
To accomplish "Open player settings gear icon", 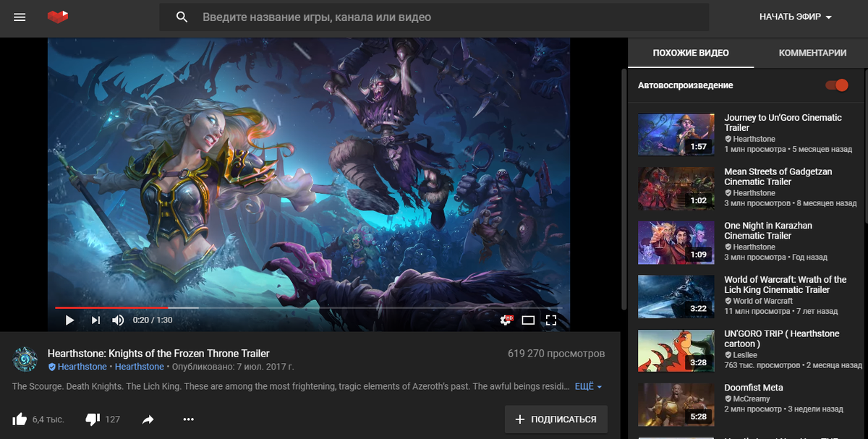I will [x=506, y=320].
